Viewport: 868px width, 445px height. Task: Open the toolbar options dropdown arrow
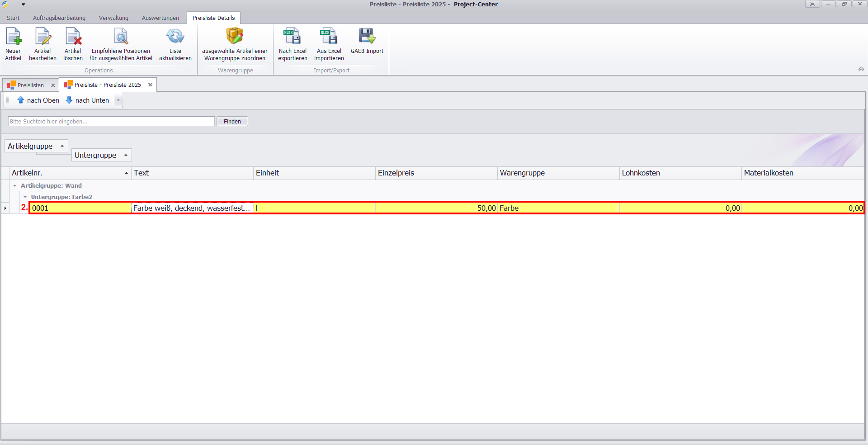click(x=118, y=100)
